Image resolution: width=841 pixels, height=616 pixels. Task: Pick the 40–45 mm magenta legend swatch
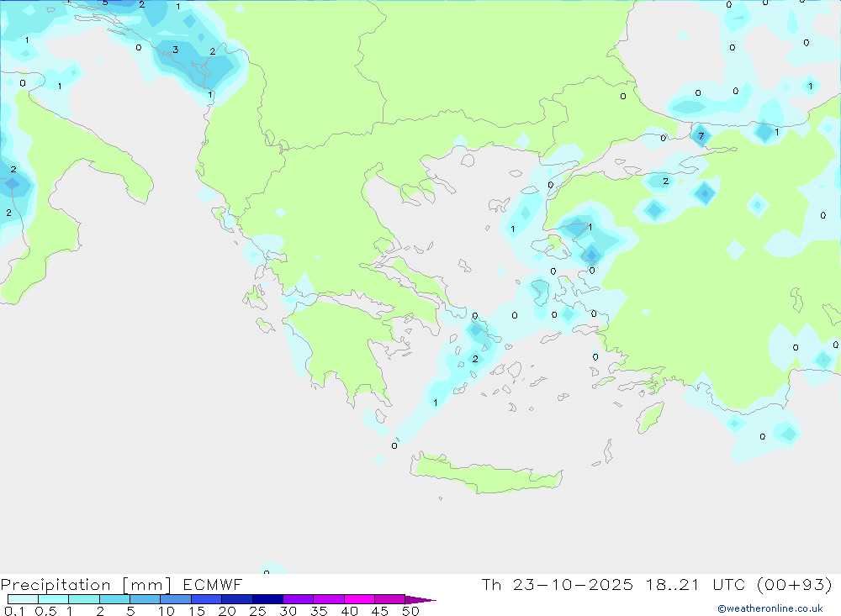tap(359, 599)
